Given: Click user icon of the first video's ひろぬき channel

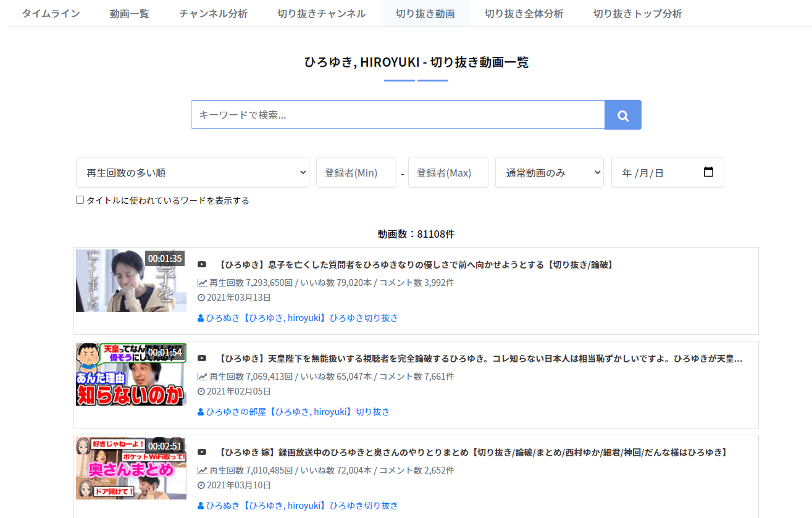Looking at the screenshot, I should point(201,318).
